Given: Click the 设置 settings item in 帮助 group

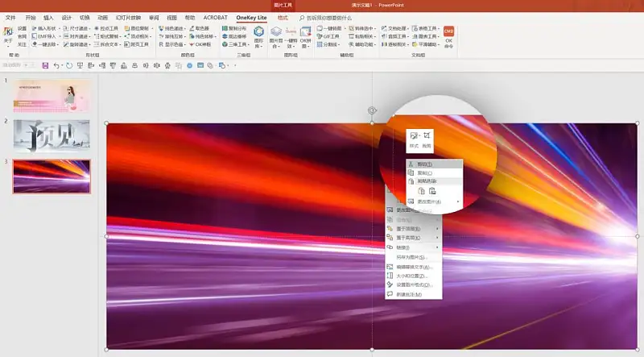Looking at the screenshot, I should pyautogui.click(x=22, y=28).
